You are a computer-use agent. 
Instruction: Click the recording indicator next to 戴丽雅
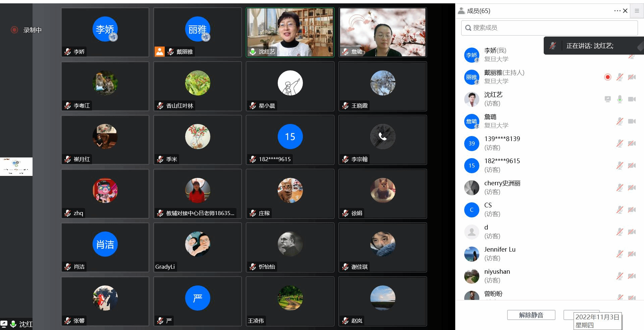607,77
